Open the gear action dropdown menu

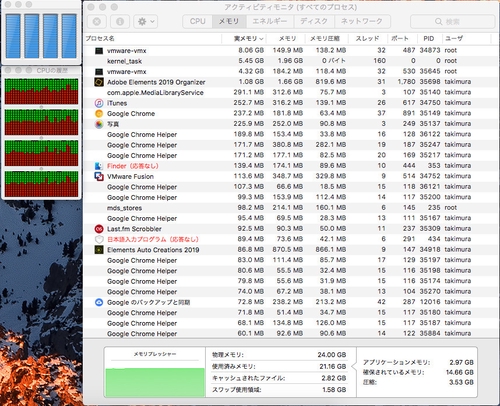click(146, 22)
